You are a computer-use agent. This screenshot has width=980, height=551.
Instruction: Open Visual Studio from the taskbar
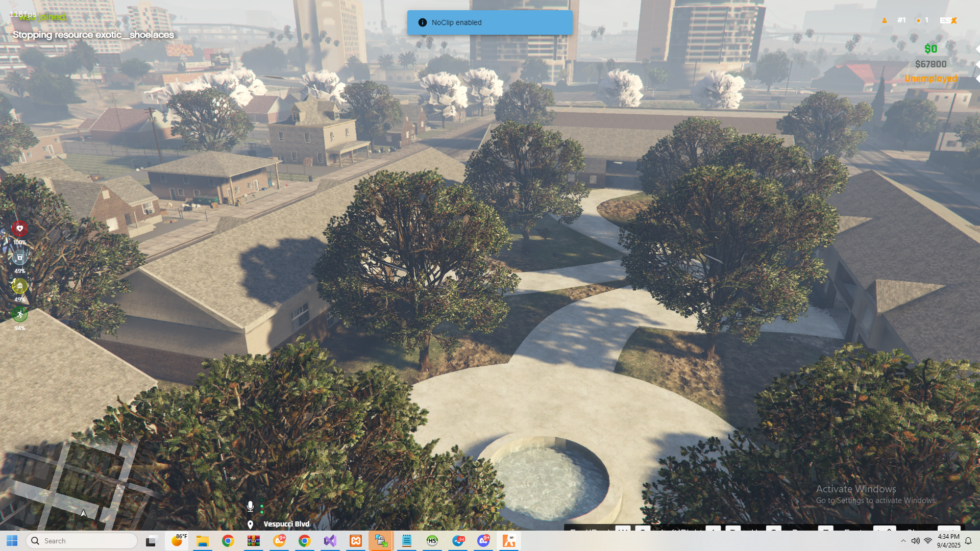click(x=330, y=541)
